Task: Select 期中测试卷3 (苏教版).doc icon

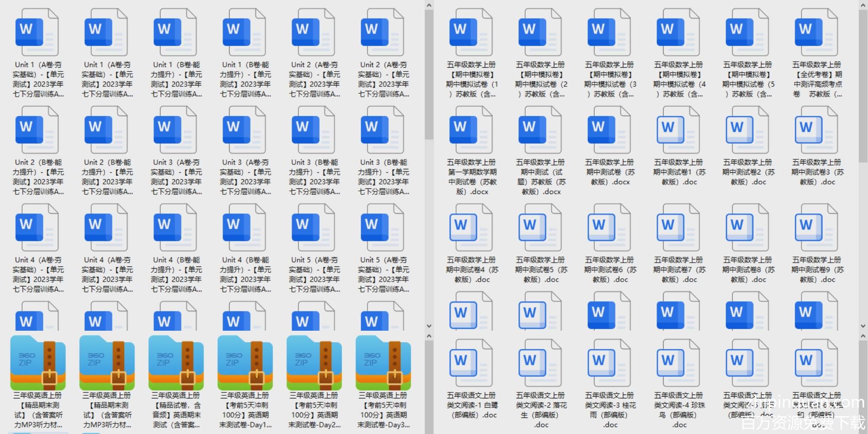Action: tap(816, 130)
